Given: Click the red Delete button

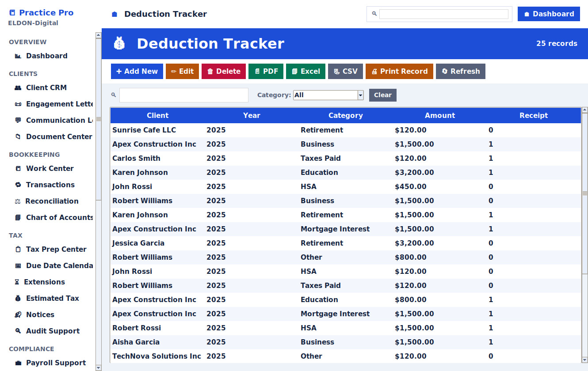Looking at the screenshot, I should 224,72.
